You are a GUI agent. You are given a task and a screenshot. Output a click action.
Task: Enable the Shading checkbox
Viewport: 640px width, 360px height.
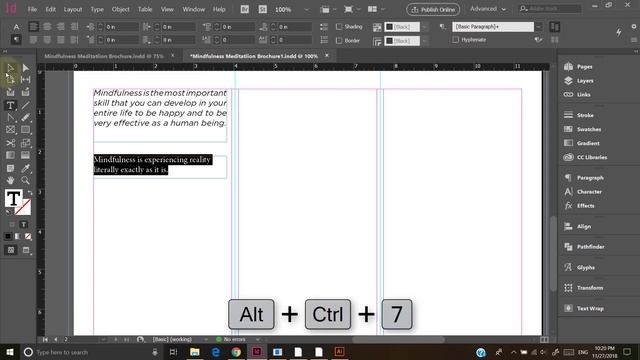point(339,27)
